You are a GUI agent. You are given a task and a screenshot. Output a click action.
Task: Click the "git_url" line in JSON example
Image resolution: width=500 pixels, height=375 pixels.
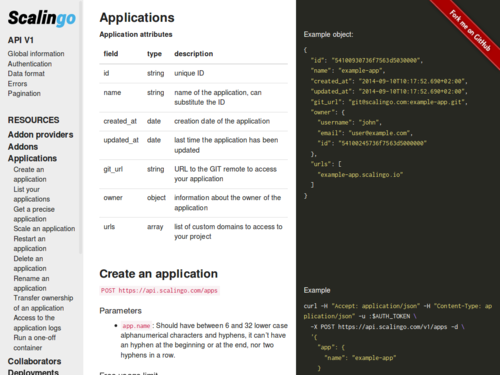tap(389, 102)
